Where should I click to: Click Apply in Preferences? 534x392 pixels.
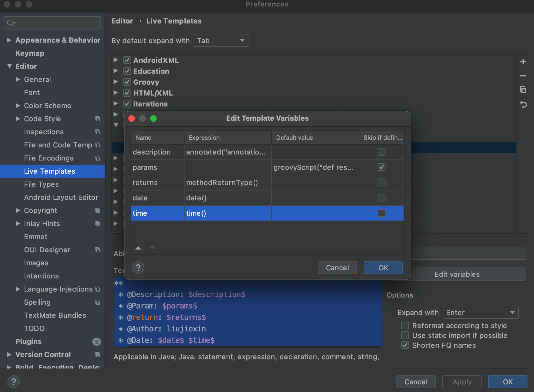click(x=462, y=382)
